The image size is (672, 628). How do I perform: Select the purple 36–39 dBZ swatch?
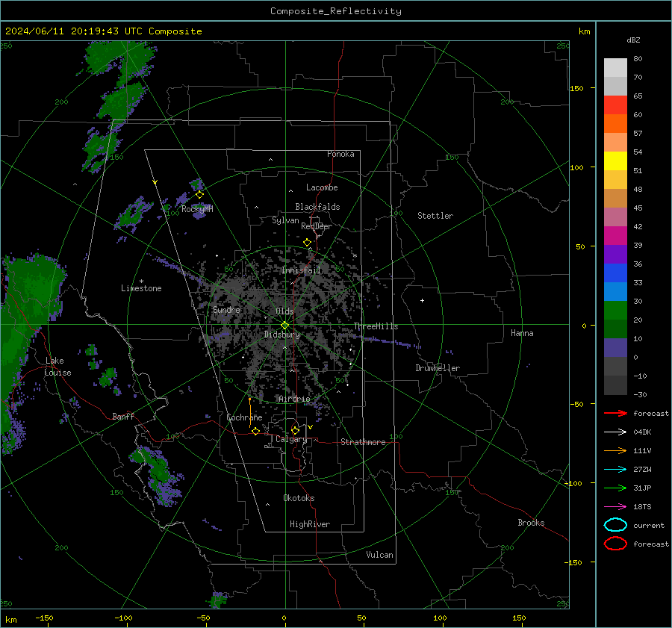615,255
